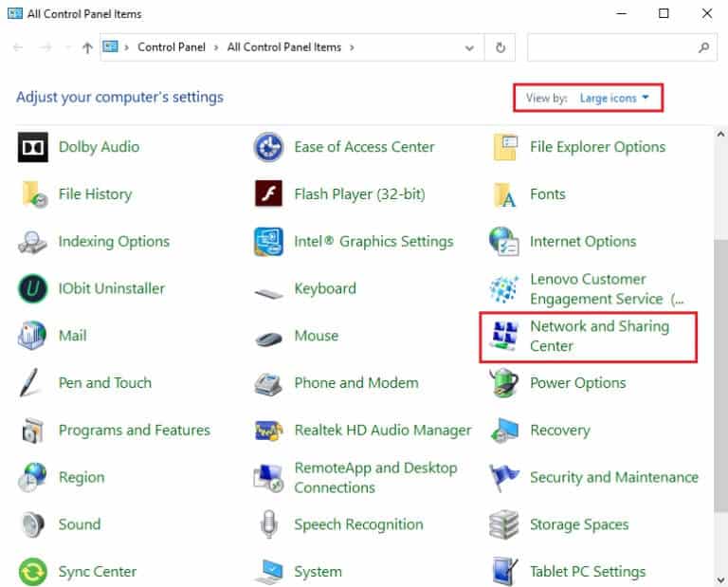Open the Storage Spaces icon
728x587 pixels.
504,524
